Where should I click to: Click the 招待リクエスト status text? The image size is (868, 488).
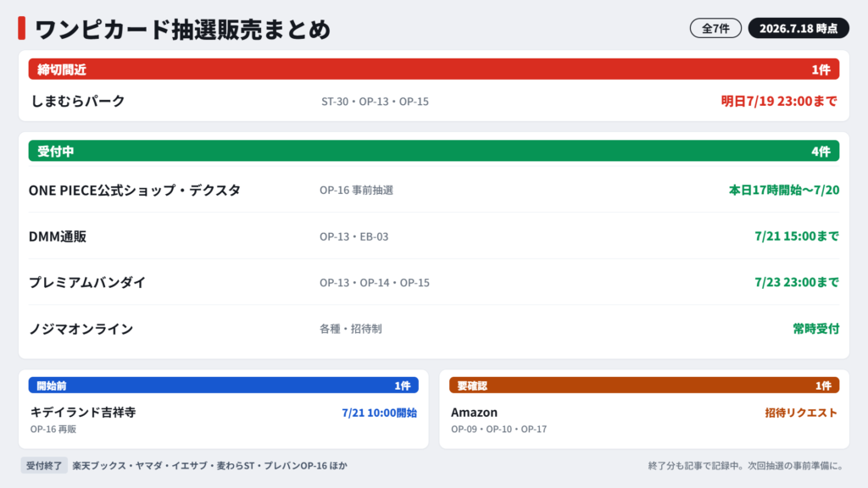(801, 413)
